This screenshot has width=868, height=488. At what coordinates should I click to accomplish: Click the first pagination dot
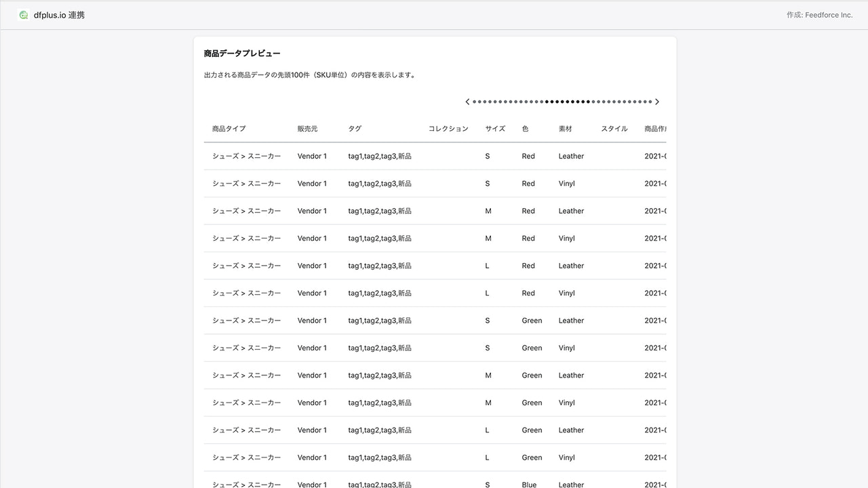tap(475, 101)
